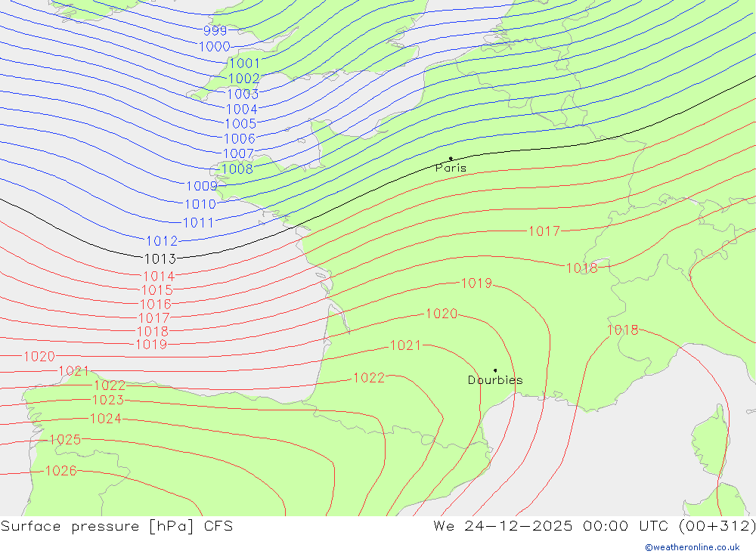Viewport: 756px width, 554px height.
Task: Click the 1003 isobar value
Action: [x=243, y=94]
